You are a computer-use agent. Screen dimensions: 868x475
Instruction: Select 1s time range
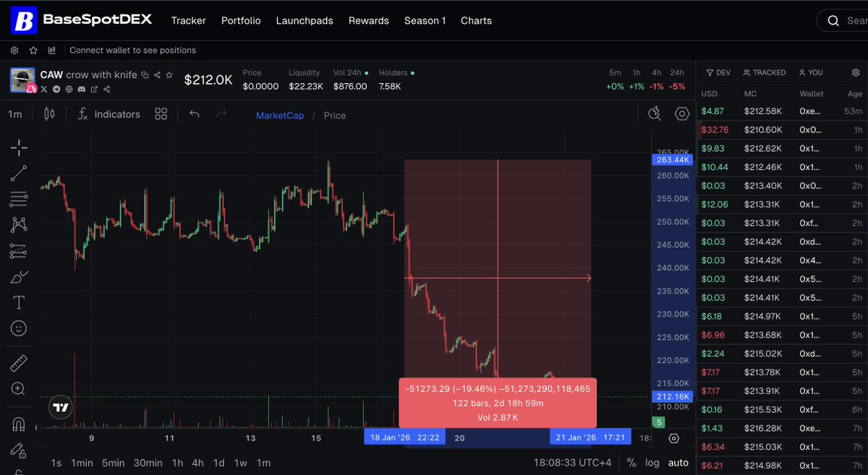point(56,463)
